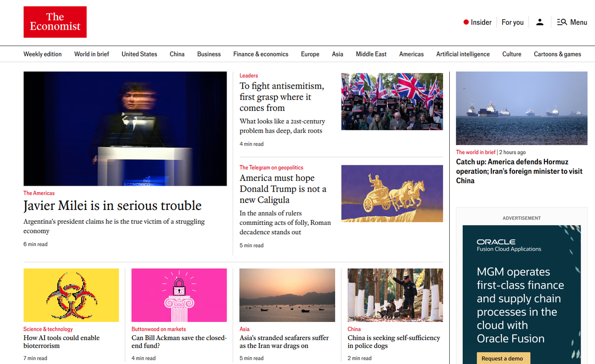Open the sunset boats harbour photo
Image resolution: width=595 pixels, height=364 pixels.
coord(287,295)
